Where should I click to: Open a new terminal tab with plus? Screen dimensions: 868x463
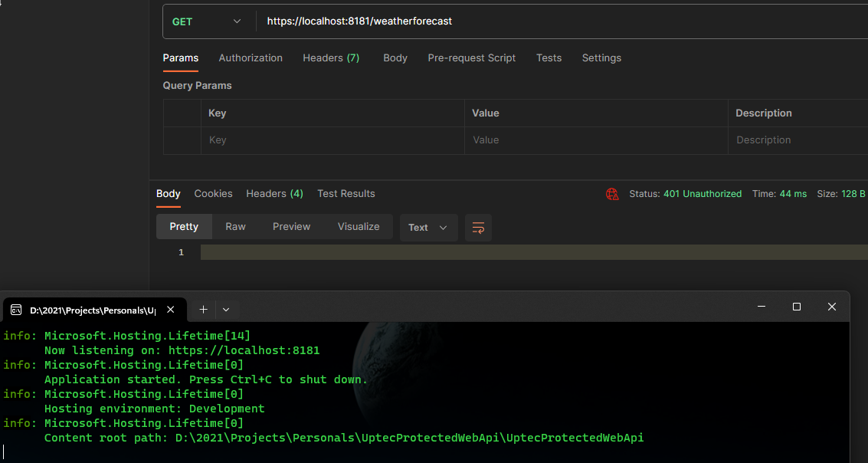click(203, 310)
